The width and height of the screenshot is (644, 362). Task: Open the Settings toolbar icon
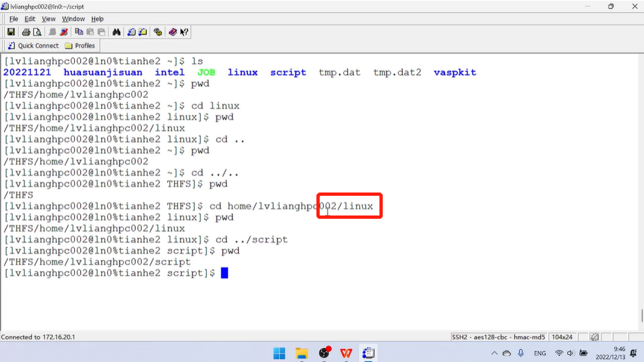(158, 32)
